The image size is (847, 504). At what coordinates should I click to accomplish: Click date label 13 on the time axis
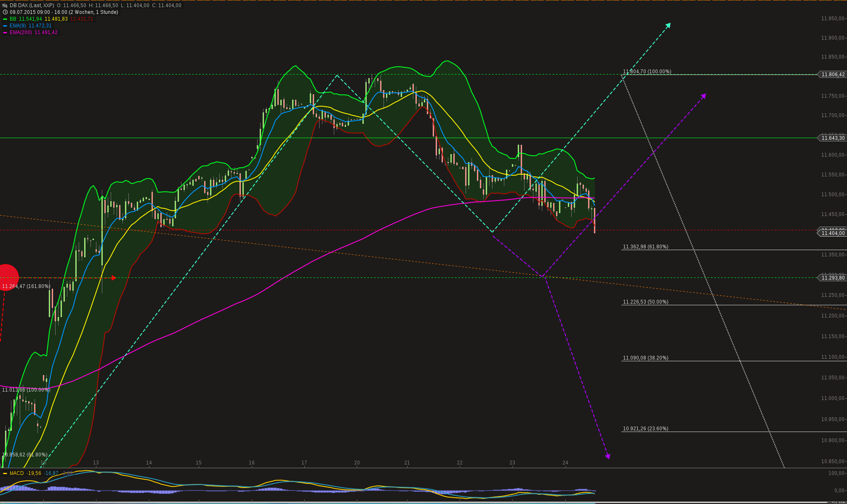click(x=96, y=463)
